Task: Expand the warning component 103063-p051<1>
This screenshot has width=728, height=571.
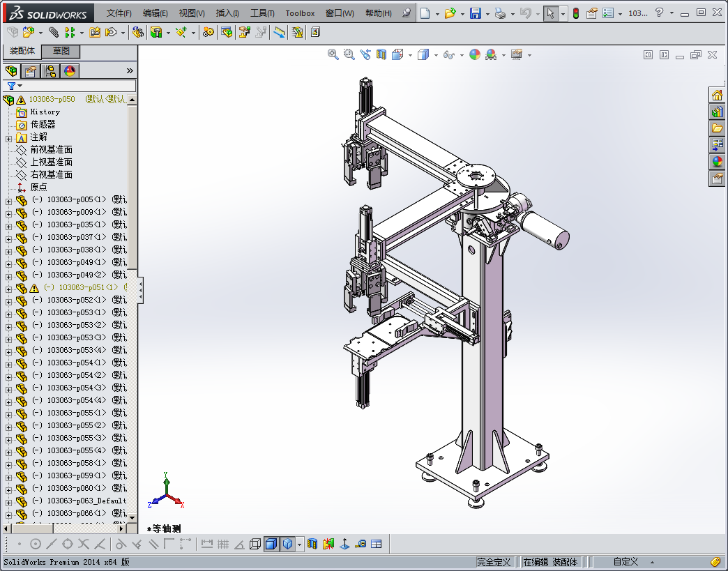Action: pyautogui.click(x=8, y=289)
